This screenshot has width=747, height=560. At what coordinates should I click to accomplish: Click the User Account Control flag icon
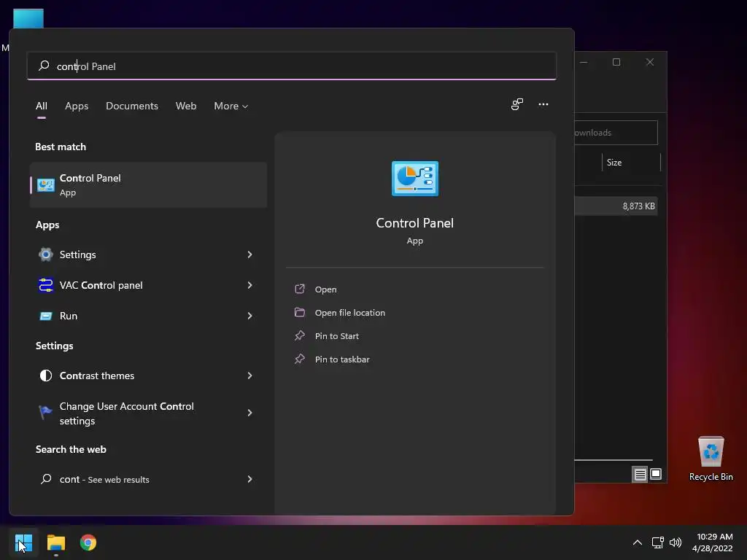click(x=45, y=413)
